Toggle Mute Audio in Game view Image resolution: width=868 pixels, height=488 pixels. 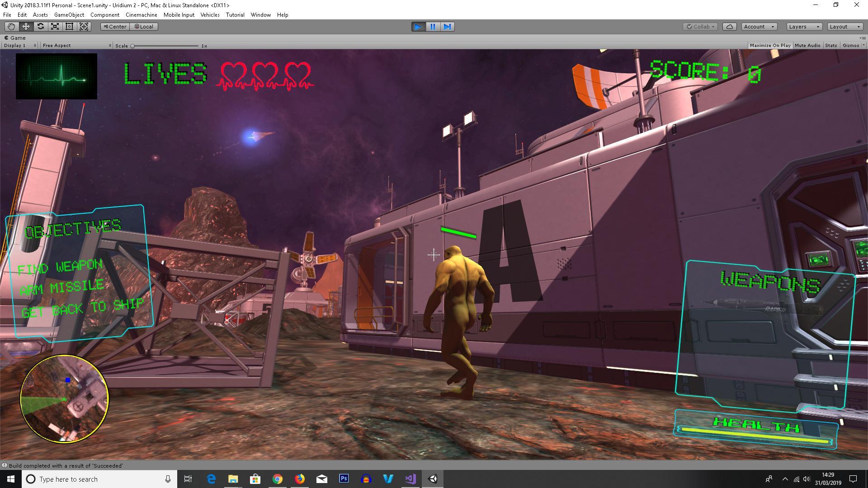coord(807,46)
